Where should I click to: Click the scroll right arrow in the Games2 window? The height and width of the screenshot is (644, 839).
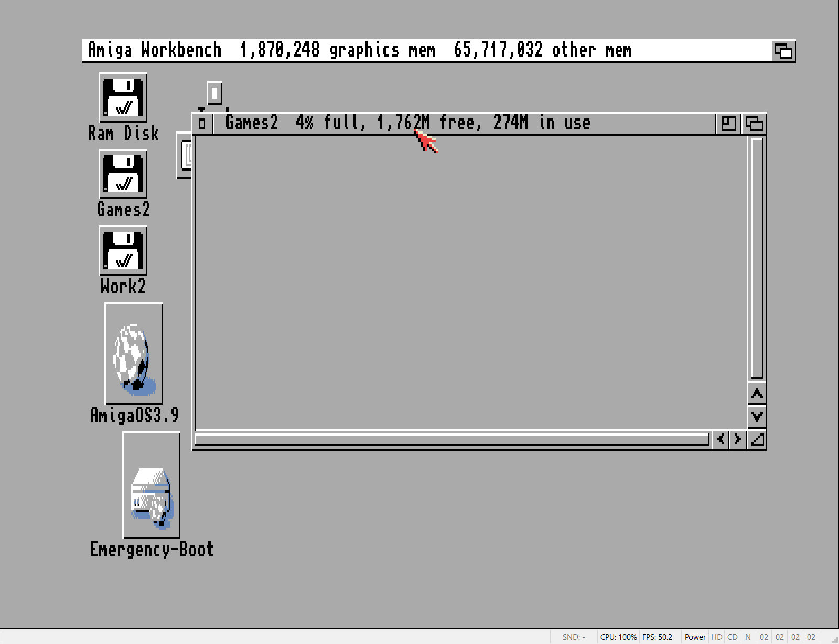pyautogui.click(x=738, y=439)
